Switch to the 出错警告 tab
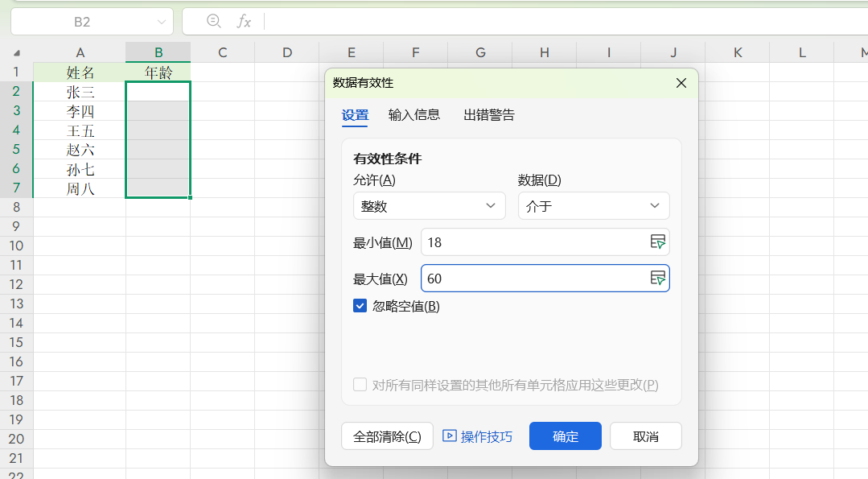Image resolution: width=868 pixels, height=479 pixels. click(x=489, y=115)
